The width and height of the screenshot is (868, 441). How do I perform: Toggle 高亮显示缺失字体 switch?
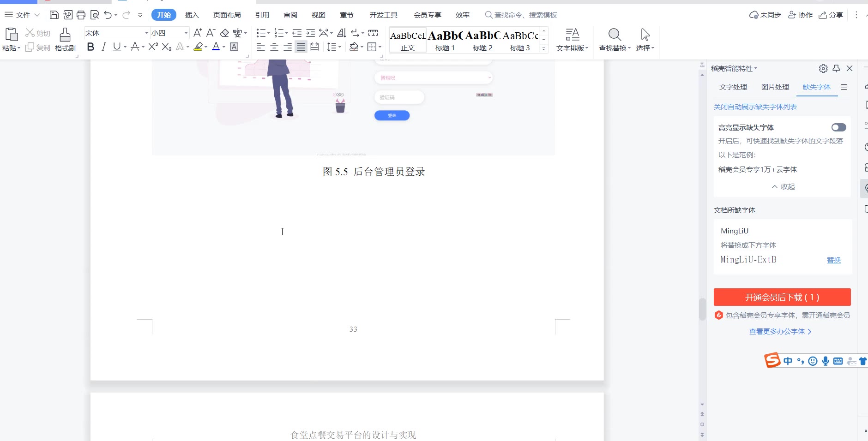pos(839,127)
